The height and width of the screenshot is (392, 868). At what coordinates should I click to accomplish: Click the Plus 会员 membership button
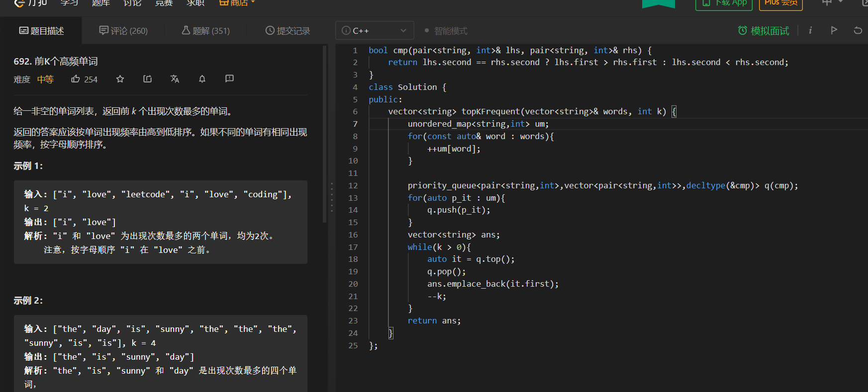[780, 3]
